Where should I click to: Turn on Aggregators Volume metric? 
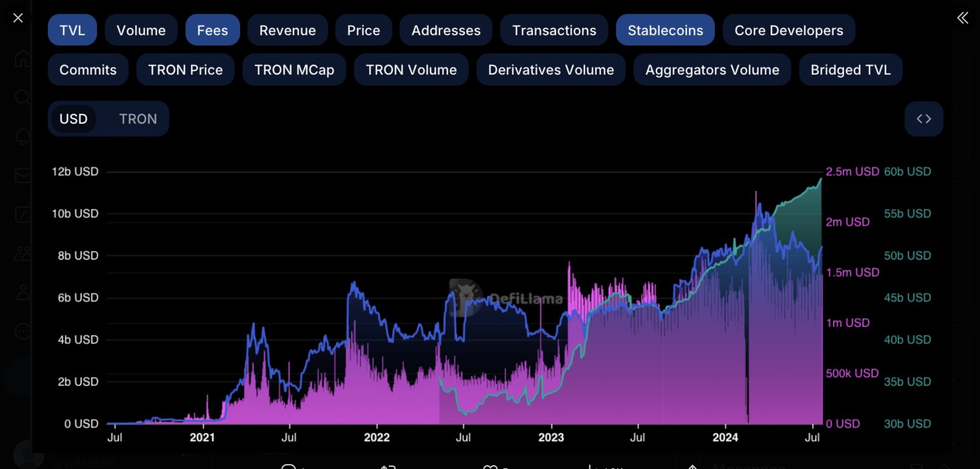712,70
